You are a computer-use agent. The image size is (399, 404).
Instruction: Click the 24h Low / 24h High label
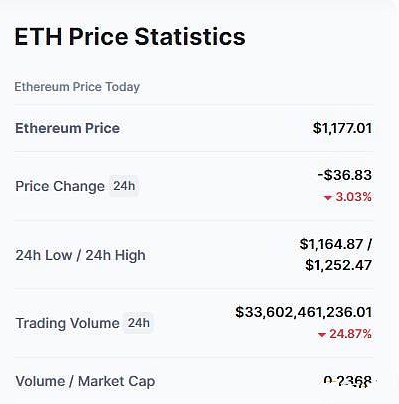tap(80, 255)
